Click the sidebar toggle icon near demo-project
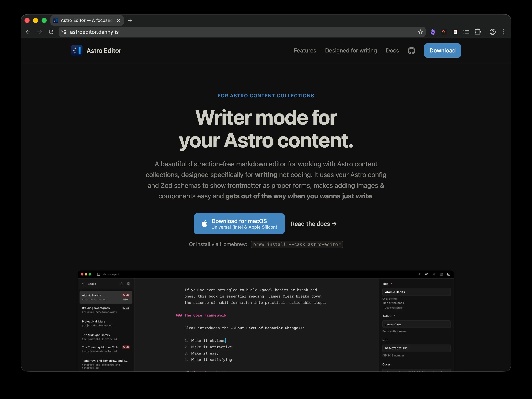532x399 pixels. pyautogui.click(x=98, y=274)
